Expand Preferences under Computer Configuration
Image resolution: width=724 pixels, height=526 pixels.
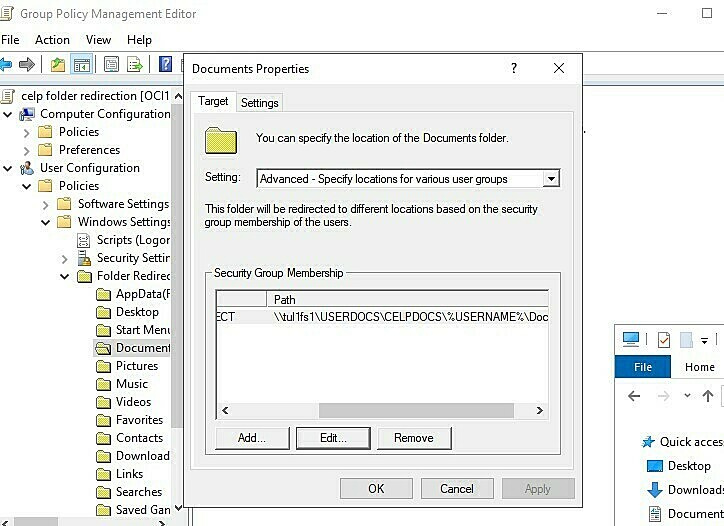(x=26, y=151)
